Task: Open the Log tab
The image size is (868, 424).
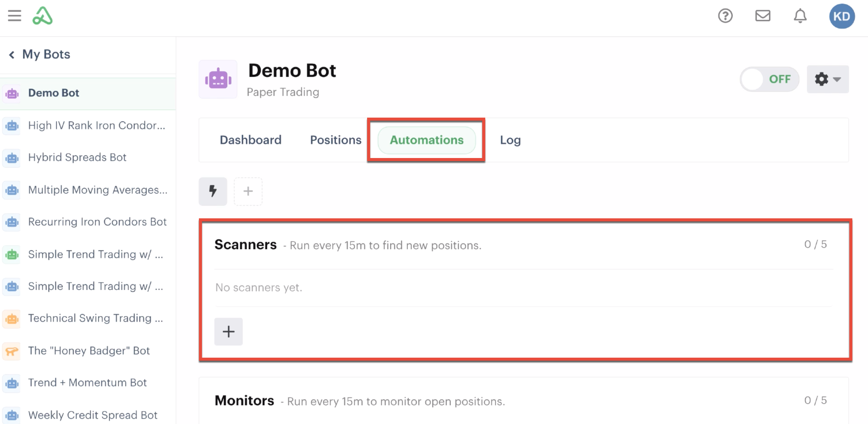Action: point(510,140)
